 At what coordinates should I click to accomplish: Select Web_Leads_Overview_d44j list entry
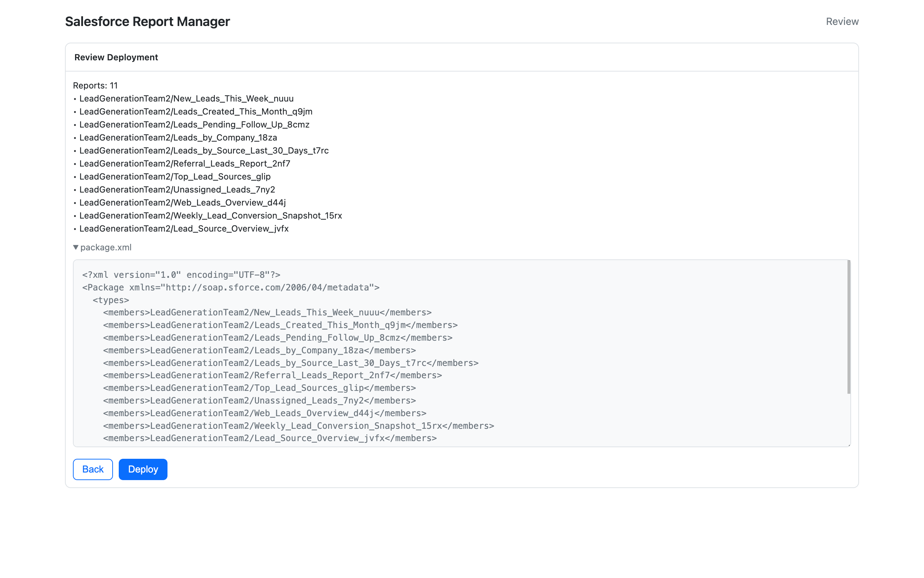(x=183, y=203)
